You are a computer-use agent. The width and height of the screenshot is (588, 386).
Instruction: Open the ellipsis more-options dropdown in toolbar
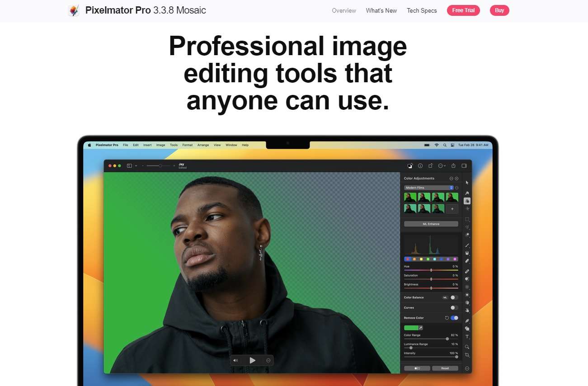pyautogui.click(x=442, y=166)
